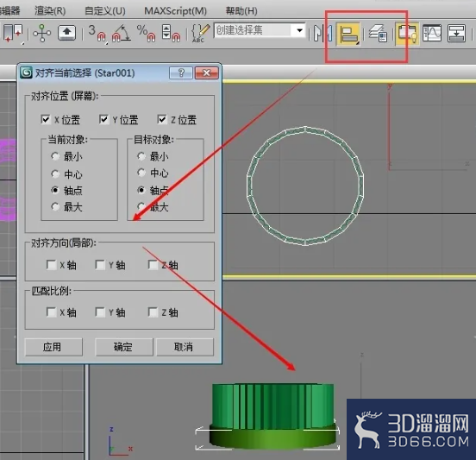
Task: Click the help question-mark button in dialog
Action: pos(181,72)
